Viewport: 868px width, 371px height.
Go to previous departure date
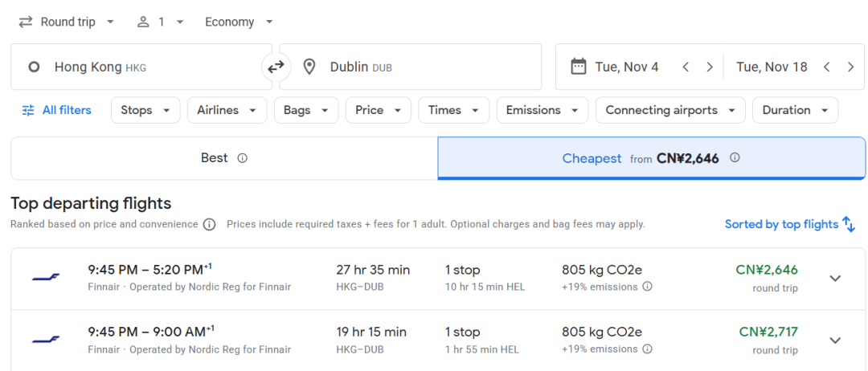(686, 67)
